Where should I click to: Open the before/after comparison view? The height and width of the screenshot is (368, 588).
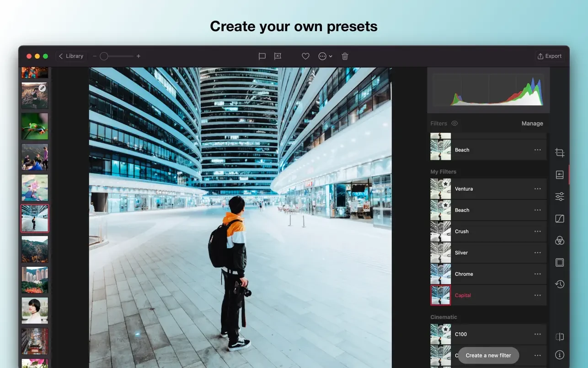click(560, 337)
